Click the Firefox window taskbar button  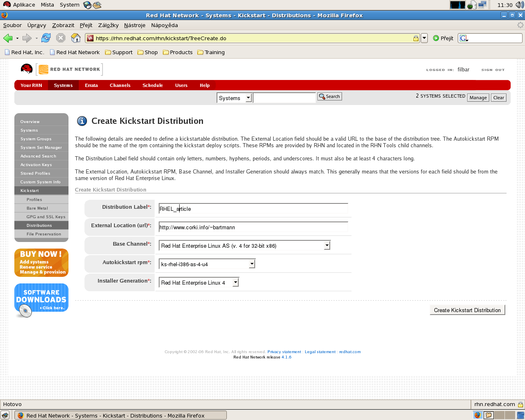pyautogui.click(x=121, y=415)
